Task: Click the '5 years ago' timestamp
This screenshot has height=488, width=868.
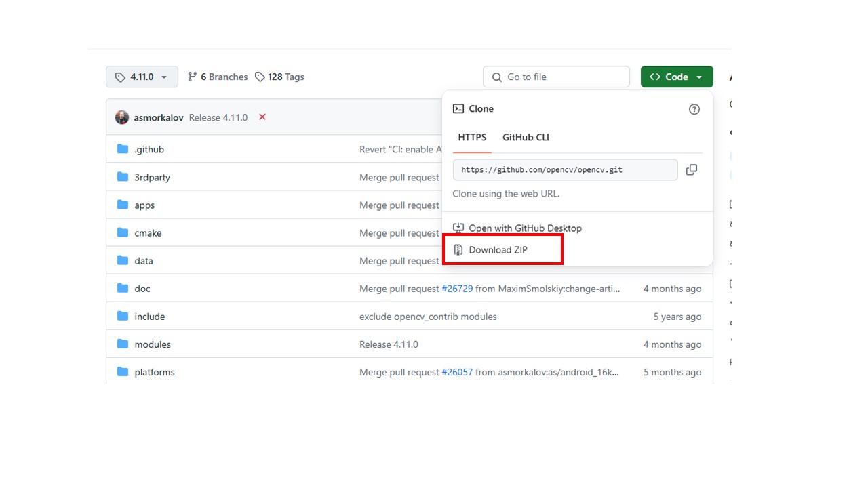Action: pos(677,317)
